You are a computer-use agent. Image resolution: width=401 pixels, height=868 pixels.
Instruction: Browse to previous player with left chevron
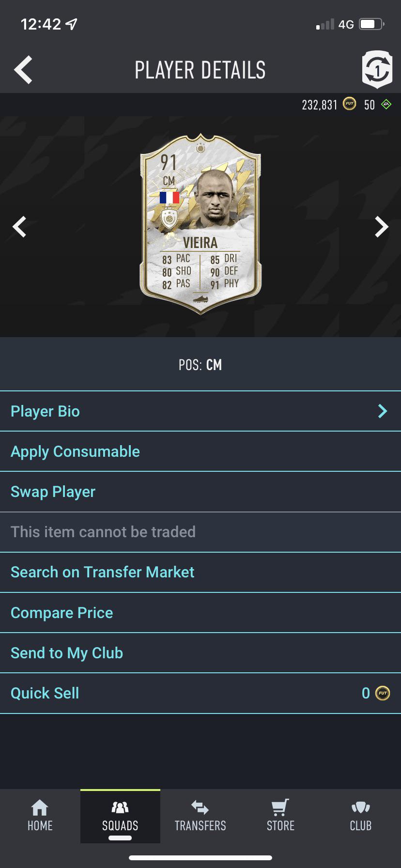[19, 226]
